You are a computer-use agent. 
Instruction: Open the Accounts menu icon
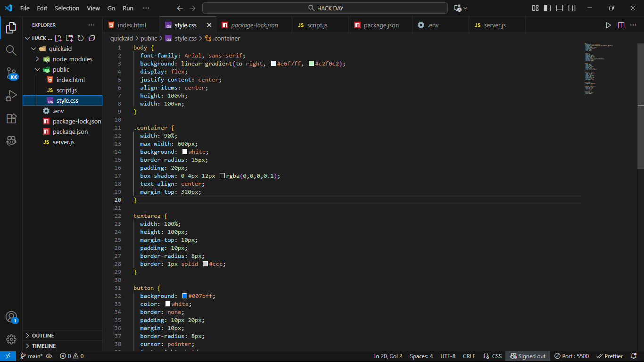(11, 317)
